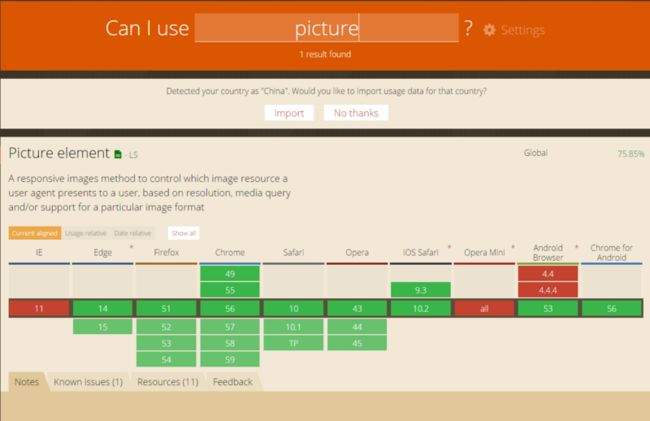Select the Edge 15 cell

(x=103, y=327)
